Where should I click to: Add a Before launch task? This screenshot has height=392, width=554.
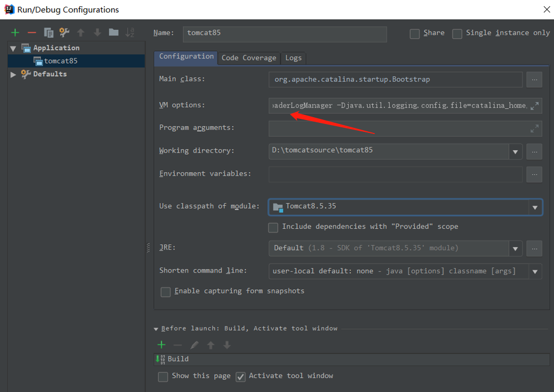tap(162, 345)
